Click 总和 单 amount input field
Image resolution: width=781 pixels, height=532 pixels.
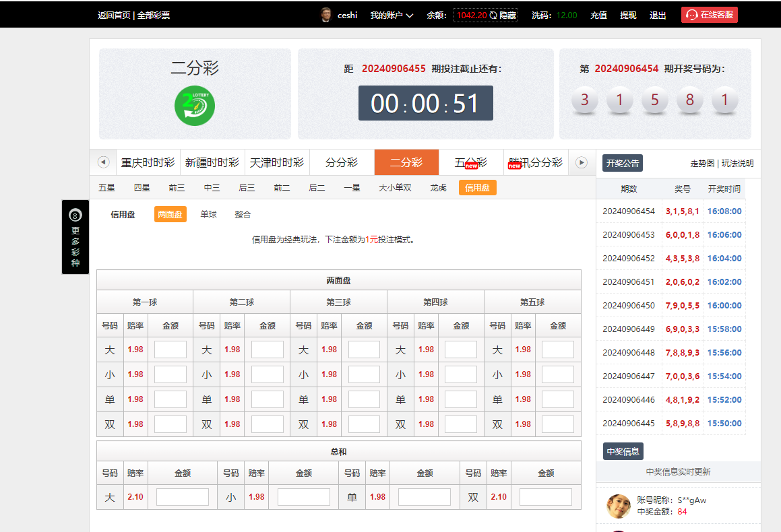click(424, 497)
